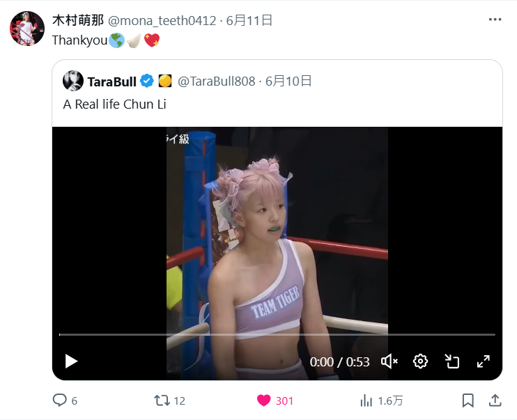Image resolution: width=517 pixels, height=420 pixels.
Task: Open video settings gear
Action: pos(420,361)
